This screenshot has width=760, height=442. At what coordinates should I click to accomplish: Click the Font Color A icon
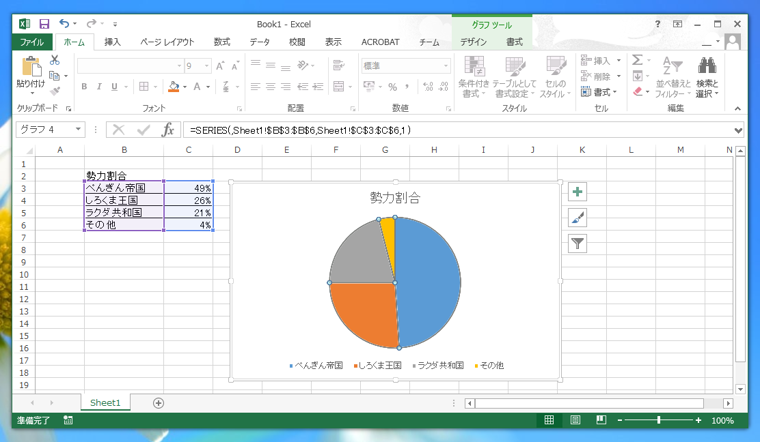coord(197,86)
